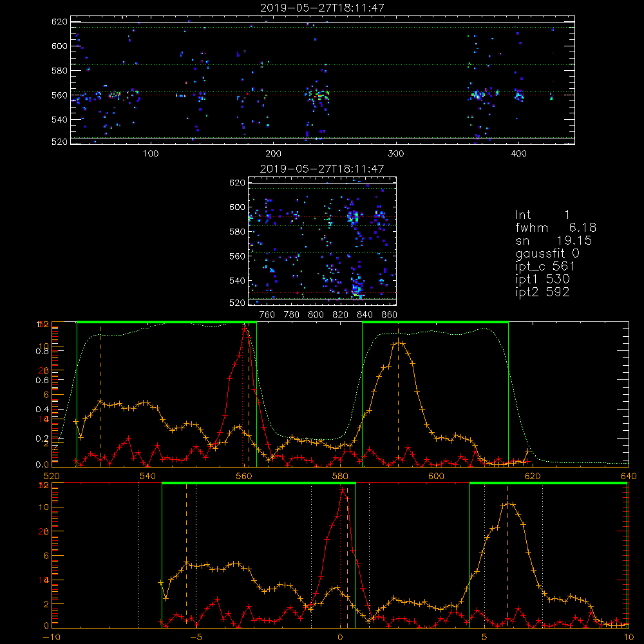The height and width of the screenshot is (644, 644).
Task: Click the timestamp title above the small middle image
Action: pyautogui.click(x=322, y=169)
